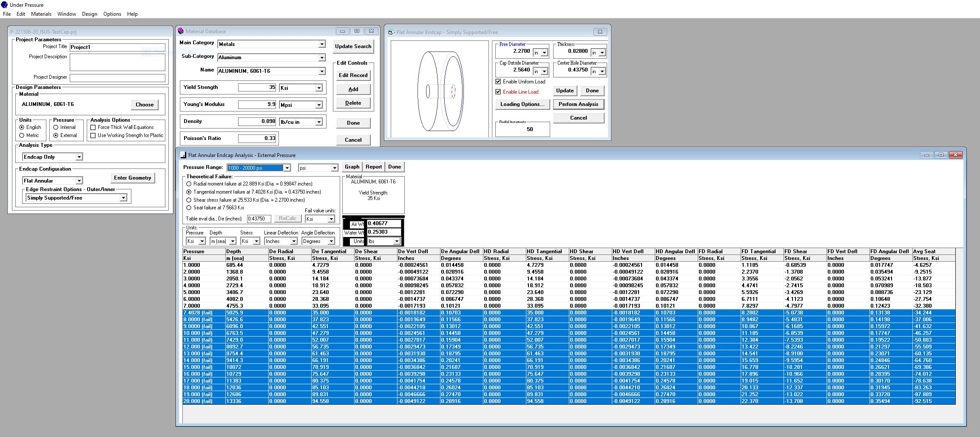980x437 pixels.
Task: Choose External pressure option
Action: point(56,135)
